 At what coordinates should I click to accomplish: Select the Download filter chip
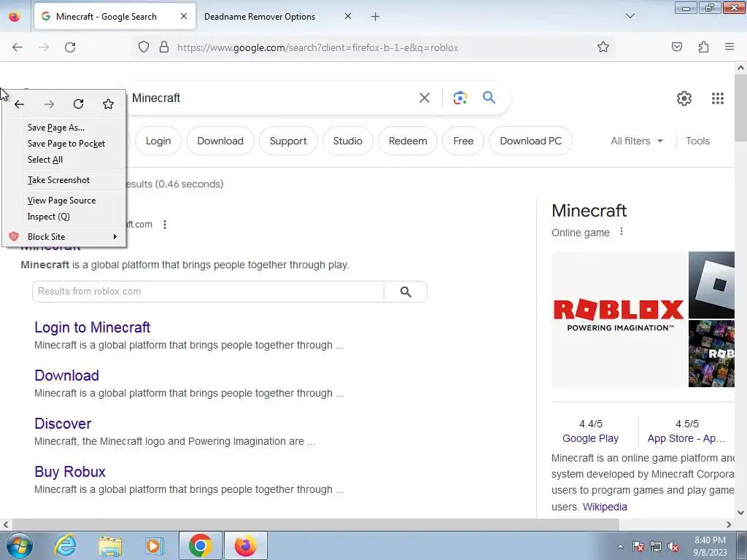point(220,141)
